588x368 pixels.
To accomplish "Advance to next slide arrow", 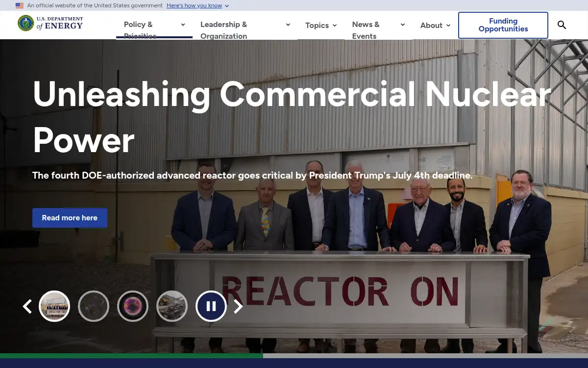I will click(x=238, y=306).
